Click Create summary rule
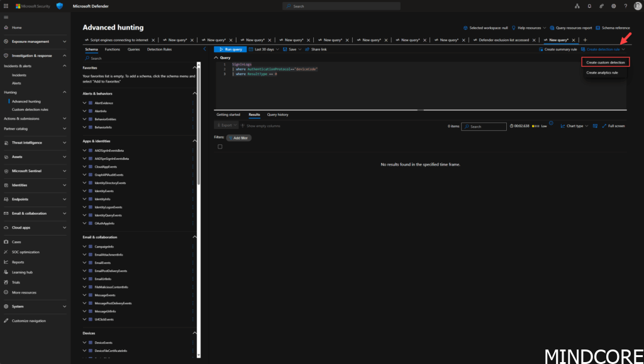644x364 pixels. (558, 49)
